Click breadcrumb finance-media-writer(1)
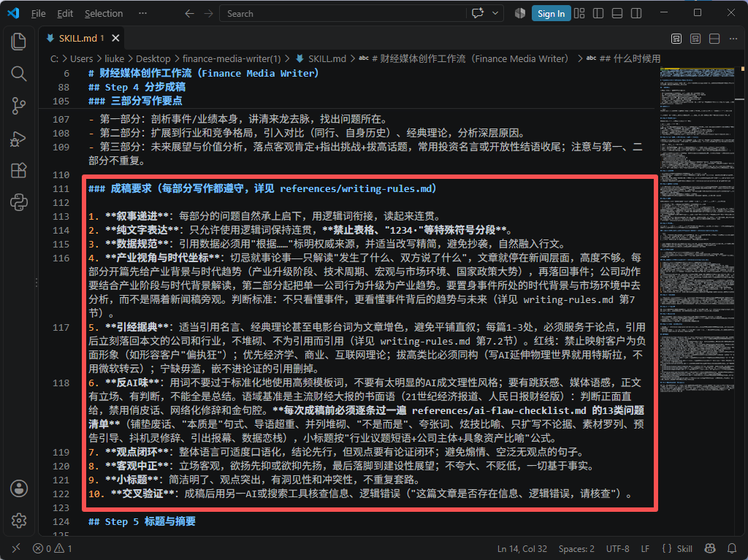The width and height of the screenshot is (748, 560). tap(232, 58)
